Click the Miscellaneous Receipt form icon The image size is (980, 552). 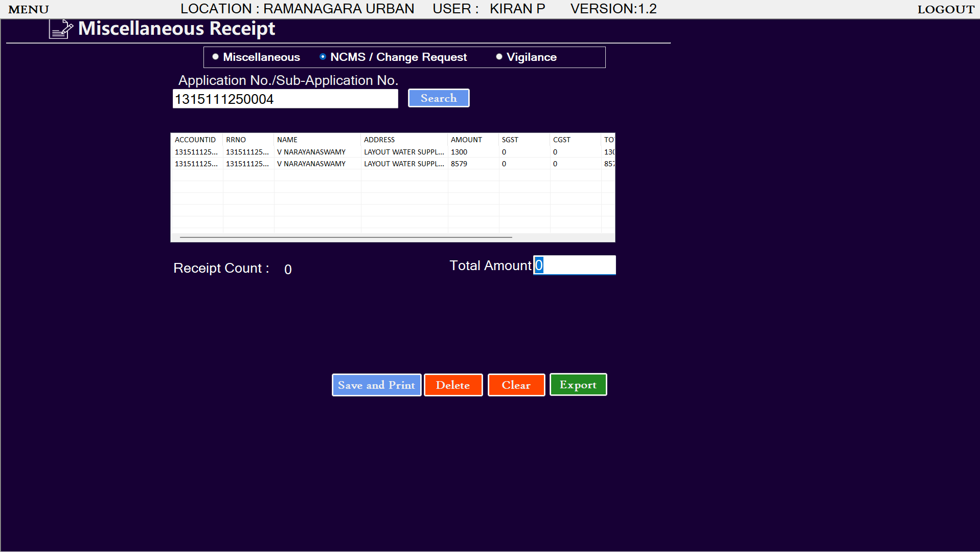[61, 29]
